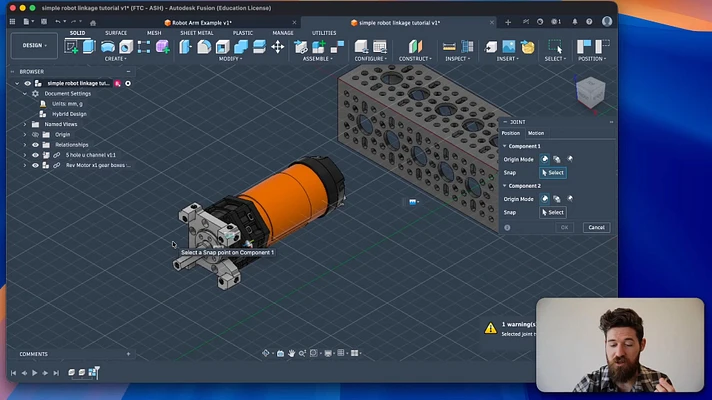Click the Insert Component icon in Assemble
712x400 pixels.
click(301, 46)
